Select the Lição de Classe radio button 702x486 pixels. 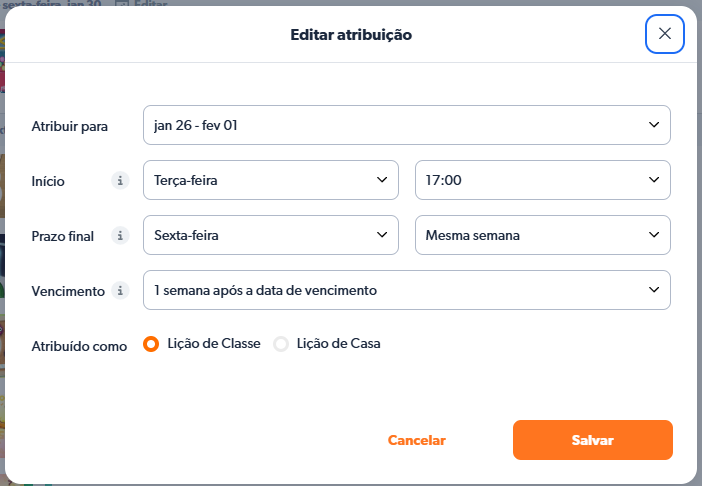152,344
